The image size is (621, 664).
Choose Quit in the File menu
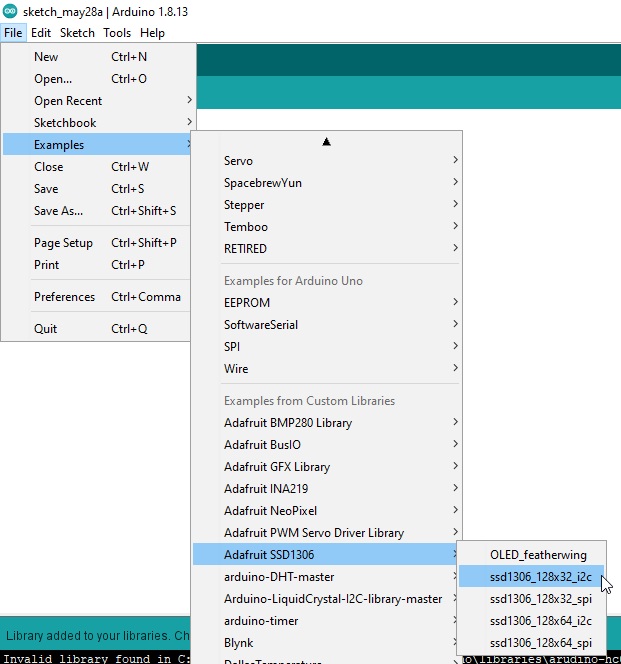click(x=97, y=329)
